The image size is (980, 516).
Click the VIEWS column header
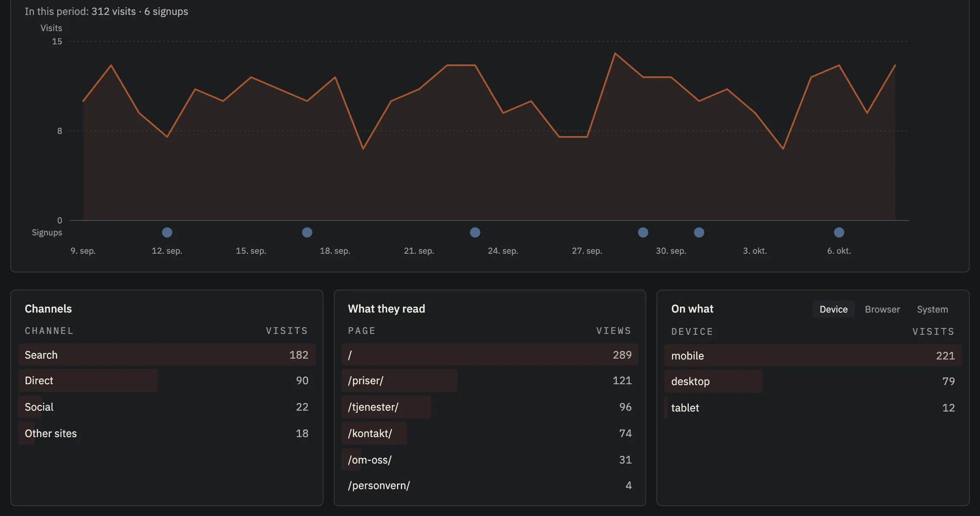tap(614, 330)
